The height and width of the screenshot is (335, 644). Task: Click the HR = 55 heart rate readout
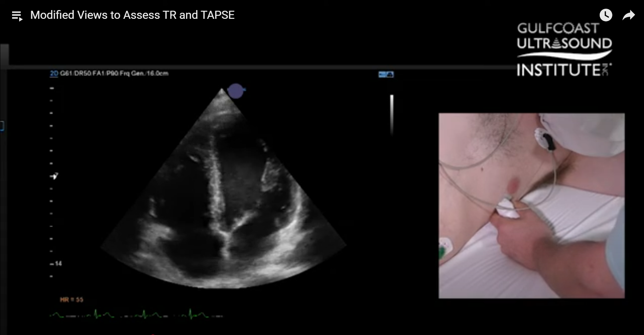(71, 299)
